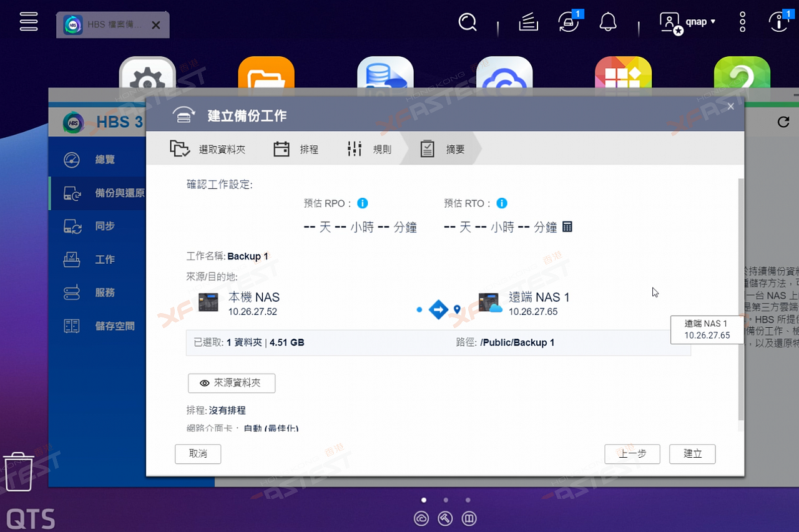Click the HBS window refresh icon
799x532 pixels.
point(783,122)
